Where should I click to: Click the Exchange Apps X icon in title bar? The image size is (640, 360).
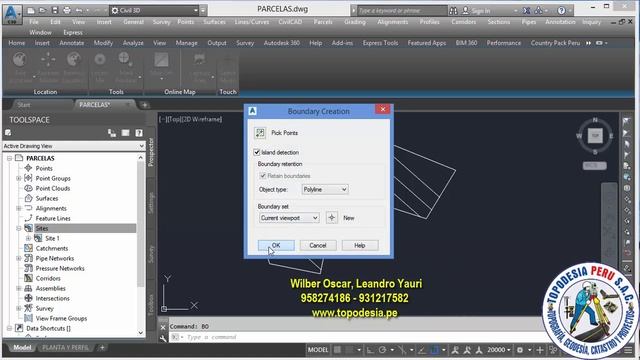coord(527,11)
